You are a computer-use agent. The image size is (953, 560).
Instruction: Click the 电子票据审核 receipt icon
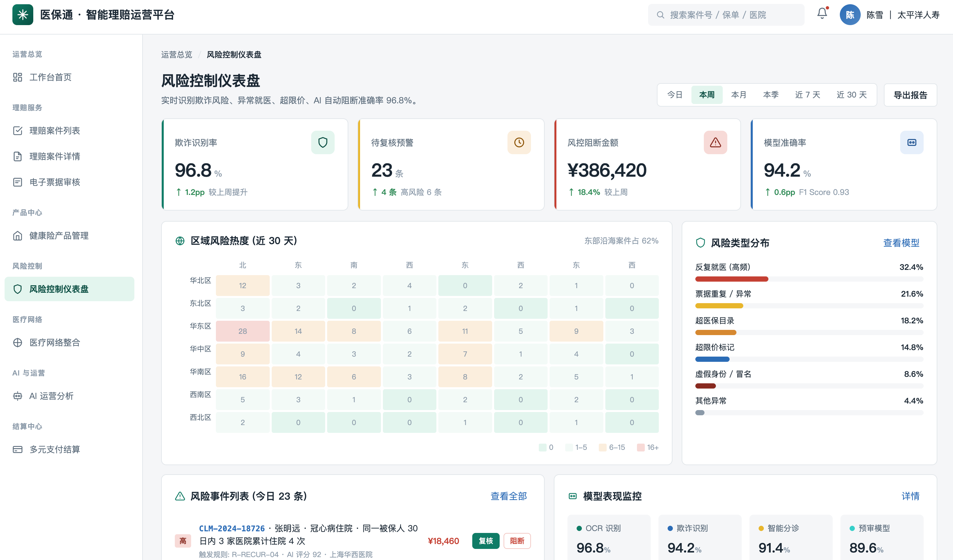coord(17,182)
